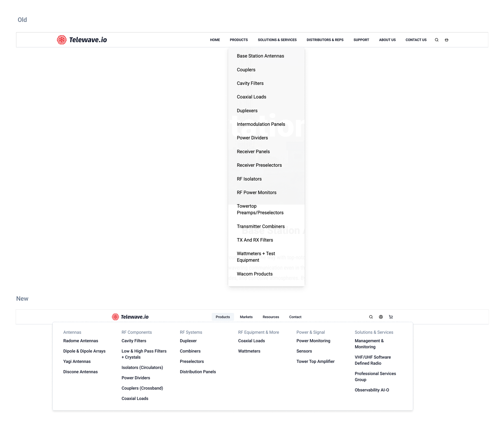The height and width of the screenshot is (428, 504).
Task: Open Radome Antennas link
Action: tap(80, 341)
